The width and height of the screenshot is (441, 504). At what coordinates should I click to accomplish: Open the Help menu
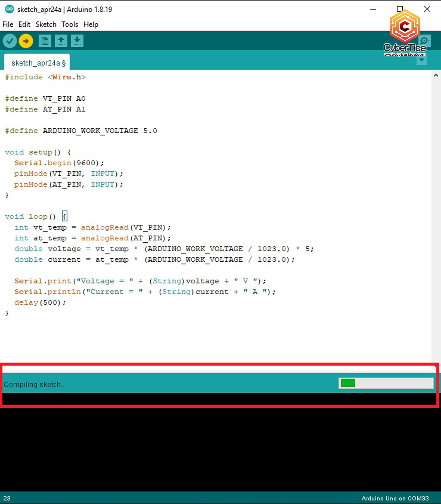click(x=91, y=24)
